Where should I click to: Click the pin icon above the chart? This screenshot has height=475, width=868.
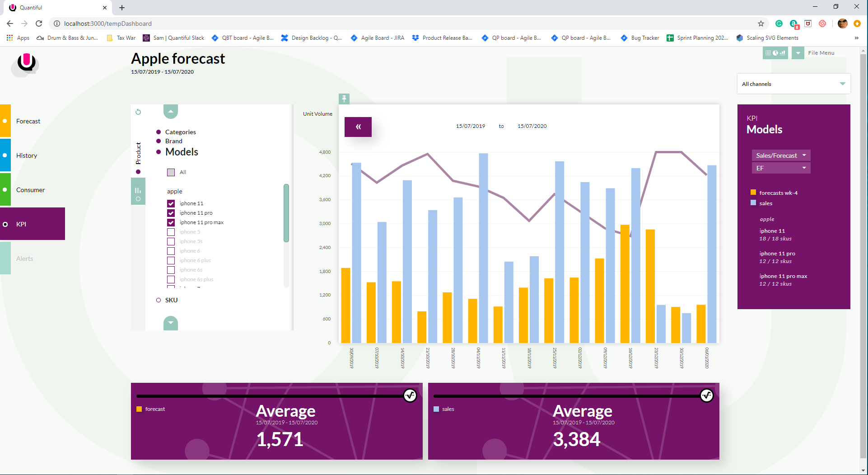(x=344, y=99)
